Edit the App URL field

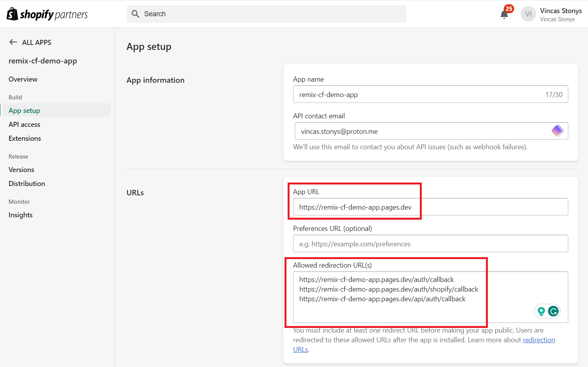point(430,207)
